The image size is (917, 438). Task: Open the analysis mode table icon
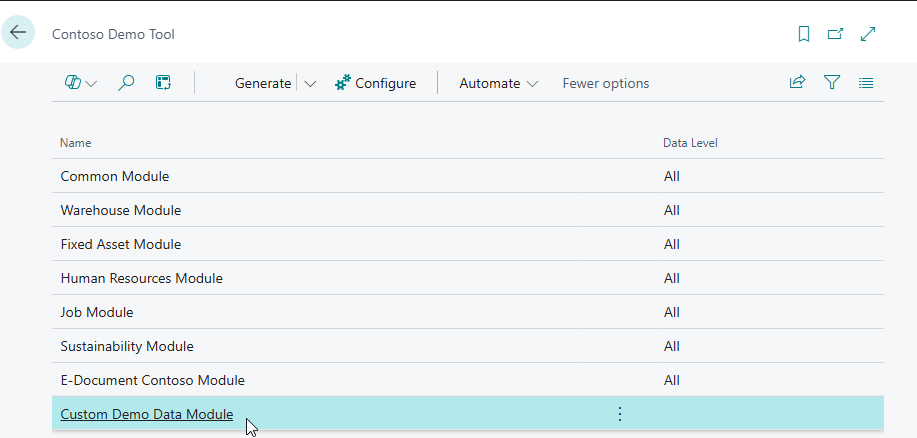point(163,83)
